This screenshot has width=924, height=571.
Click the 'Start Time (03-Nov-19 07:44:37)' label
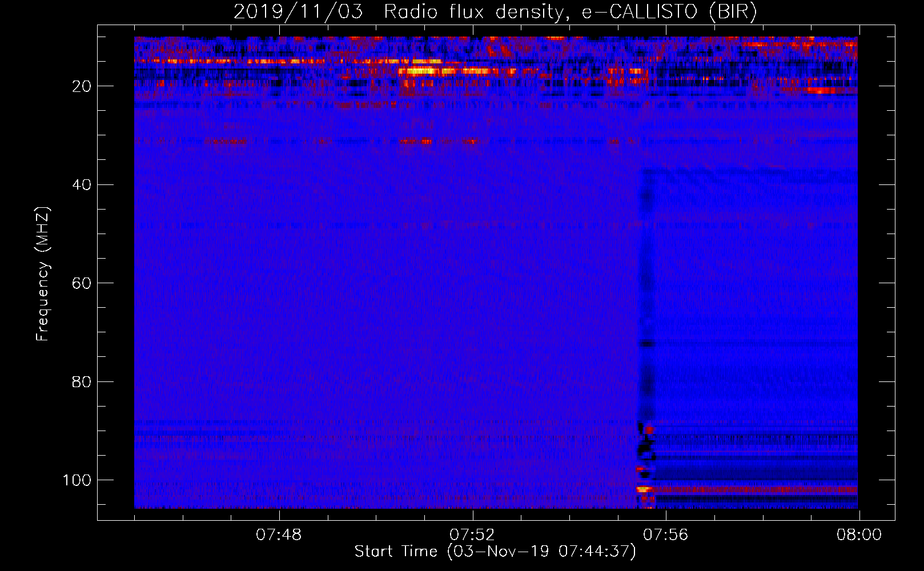495,552
